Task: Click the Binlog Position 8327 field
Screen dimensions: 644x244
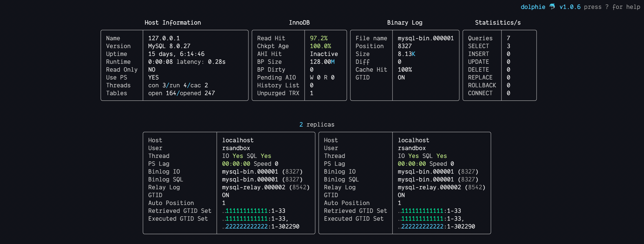Action: (404, 46)
